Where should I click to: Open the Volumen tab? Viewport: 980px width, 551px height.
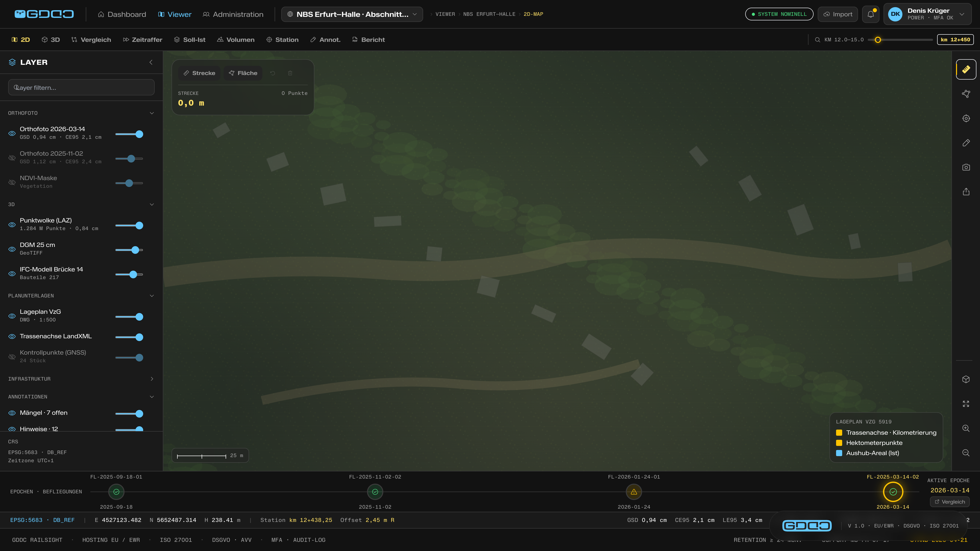click(x=236, y=40)
